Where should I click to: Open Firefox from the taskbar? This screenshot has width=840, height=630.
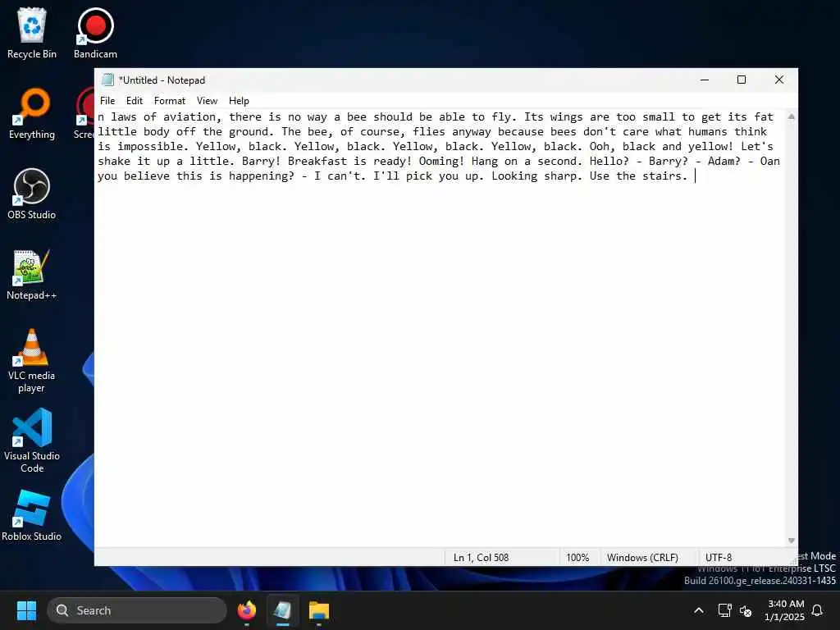point(246,610)
